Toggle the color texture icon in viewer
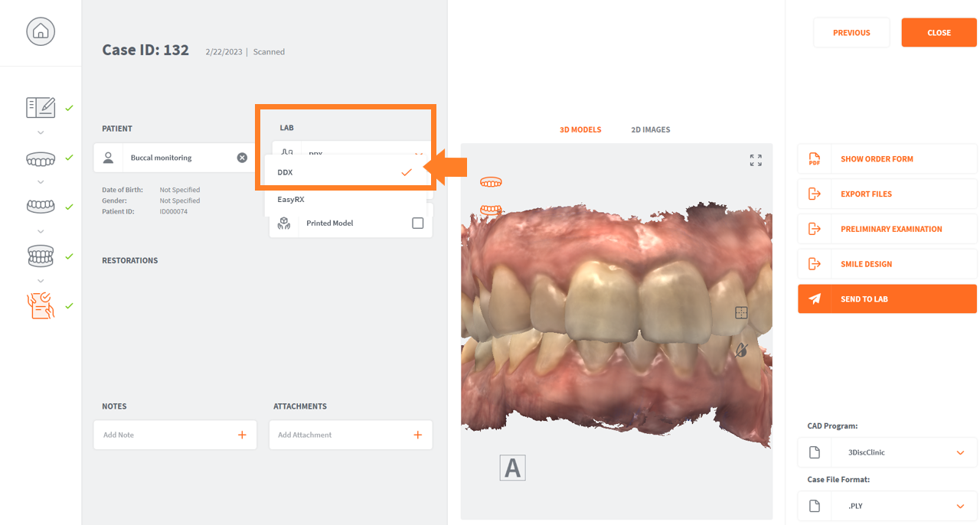Screen dimensions: 980x525 (740, 350)
